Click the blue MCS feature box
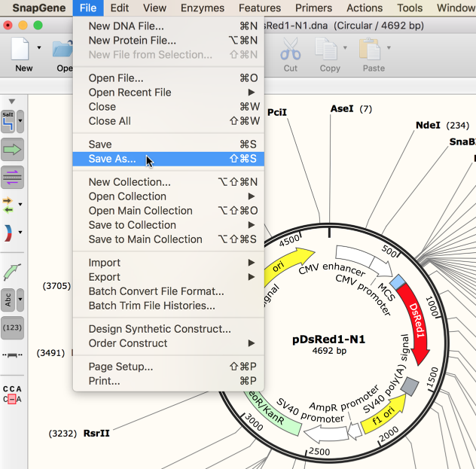This screenshot has height=469, width=476. 398,282
